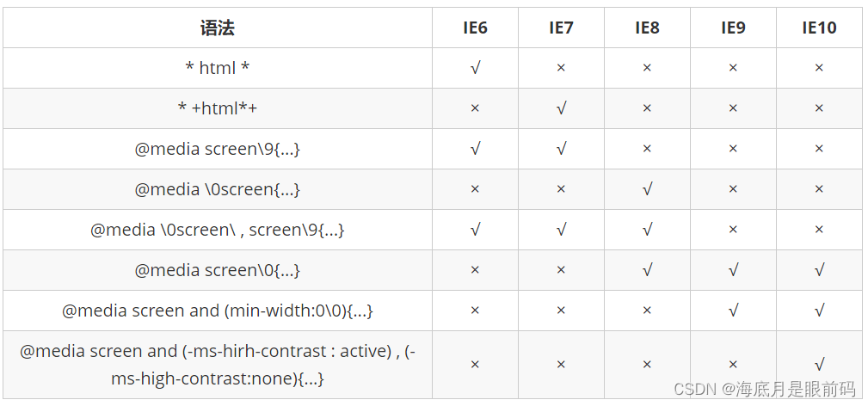868x406 pixels.
Task: Click the IE8 column header
Action: pos(647,28)
